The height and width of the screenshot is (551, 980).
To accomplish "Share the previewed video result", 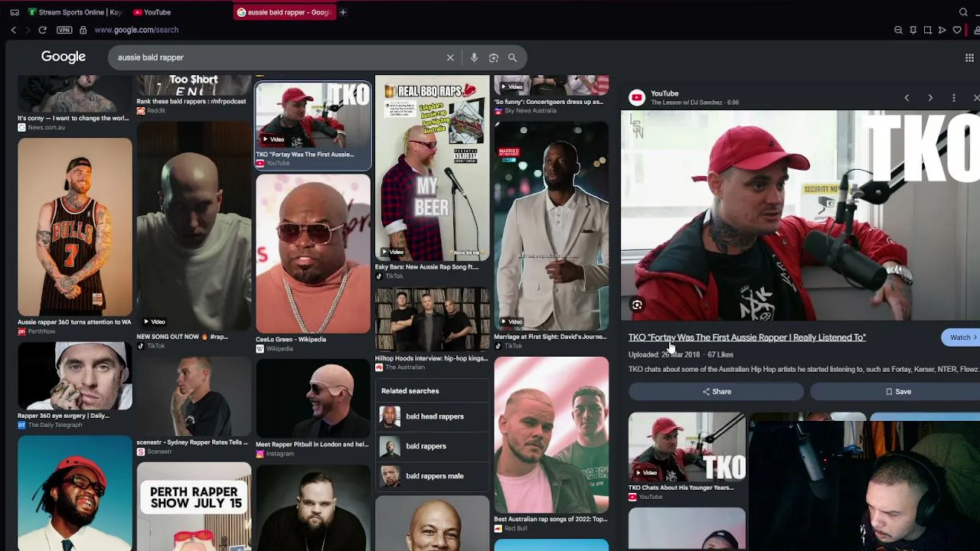I will tap(717, 392).
